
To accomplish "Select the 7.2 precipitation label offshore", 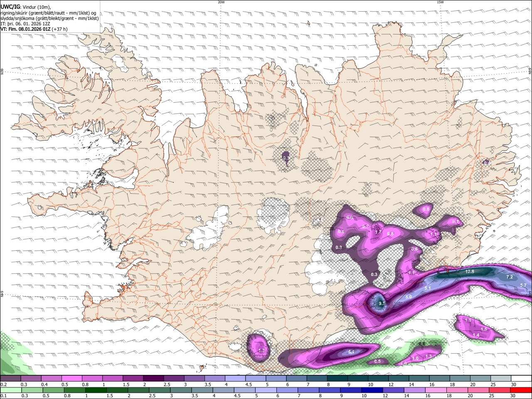I will pyautogui.click(x=510, y=277).
